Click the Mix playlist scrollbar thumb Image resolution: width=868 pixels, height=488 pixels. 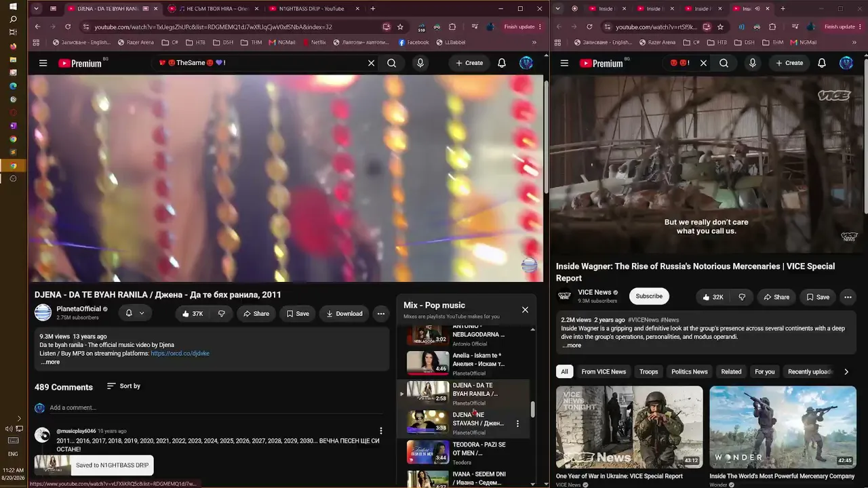(533, 409)
